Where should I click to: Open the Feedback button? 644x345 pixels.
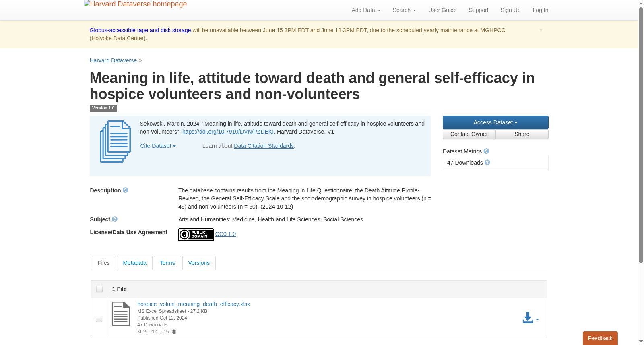point(600,338)
